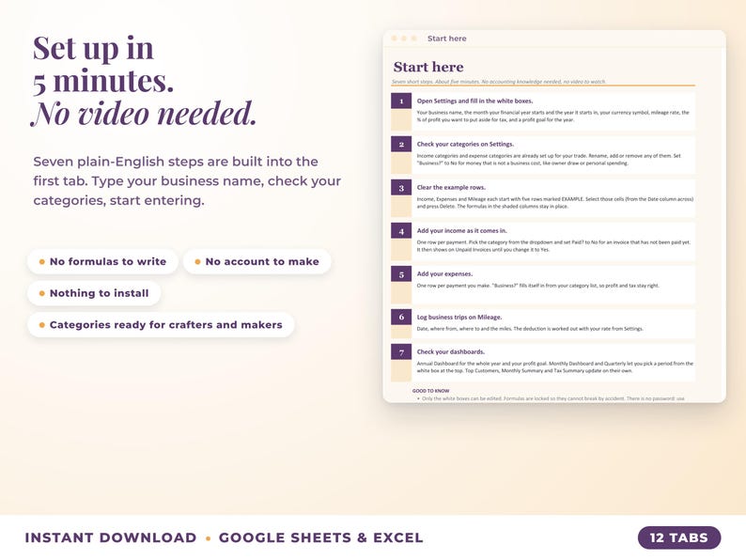Select the step 1 number badge
Image resolution: width=746 pixels, height=560 pixels.
tap(401, 101)
